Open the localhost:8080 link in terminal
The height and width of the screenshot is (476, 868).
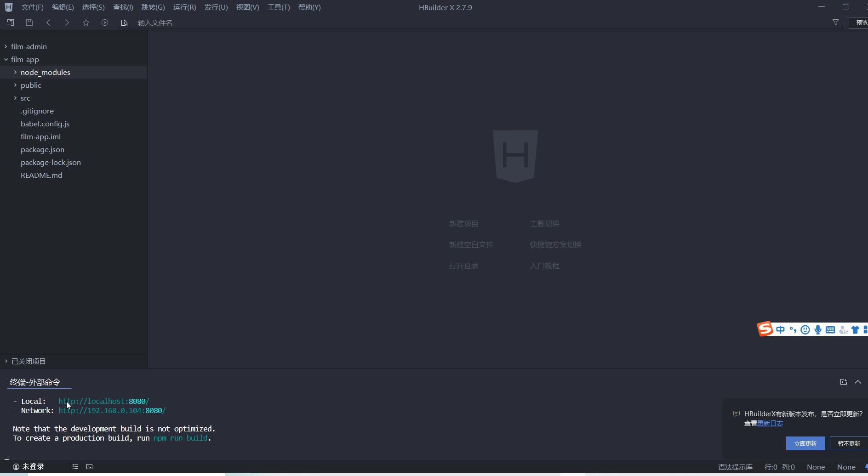pyautogui.click(x=104, y=401)
